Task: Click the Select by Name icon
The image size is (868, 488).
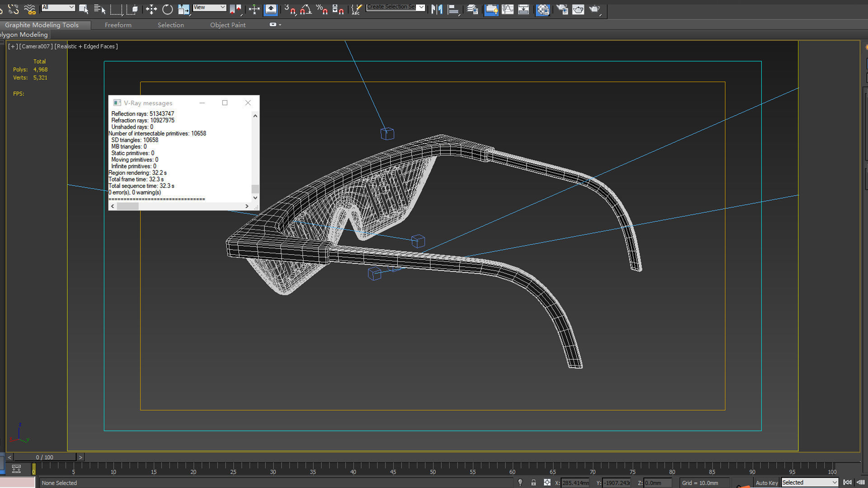Action: 99,9
